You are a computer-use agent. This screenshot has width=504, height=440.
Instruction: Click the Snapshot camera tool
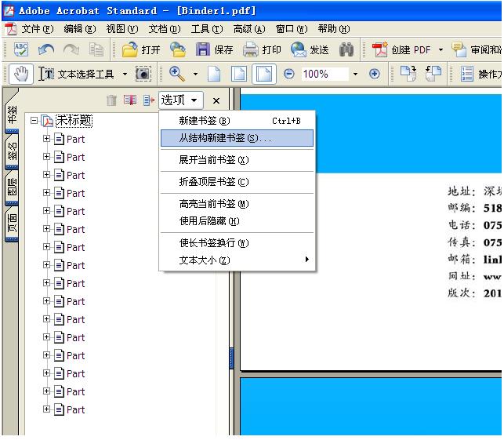click(x=143, y=74)
